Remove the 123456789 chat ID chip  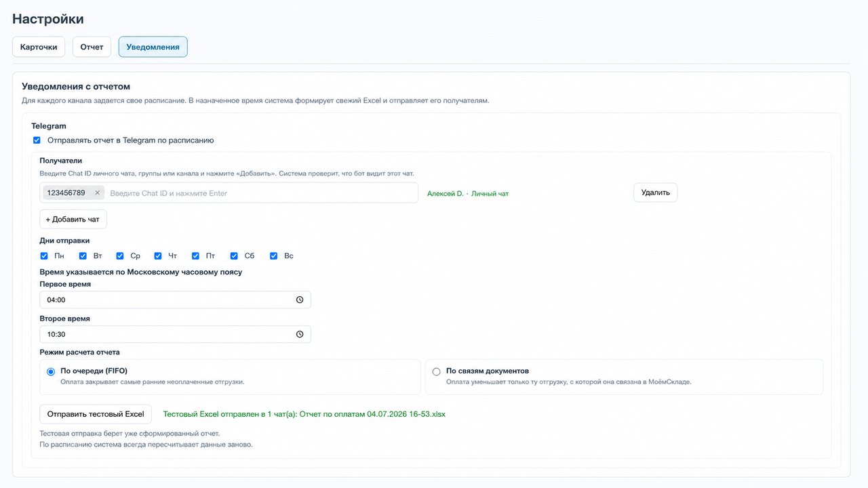coord(97,193)
